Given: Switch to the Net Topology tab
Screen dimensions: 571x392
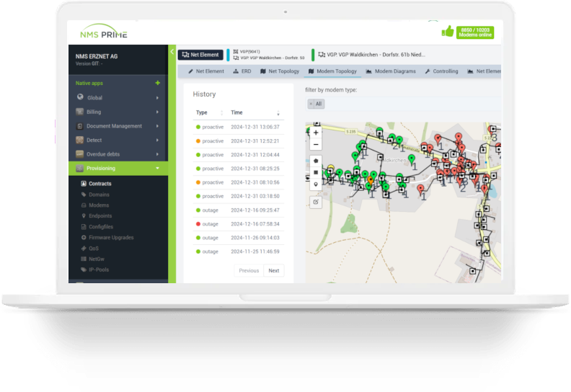Looking at the screenshot, I should click(x=280, y=71).
